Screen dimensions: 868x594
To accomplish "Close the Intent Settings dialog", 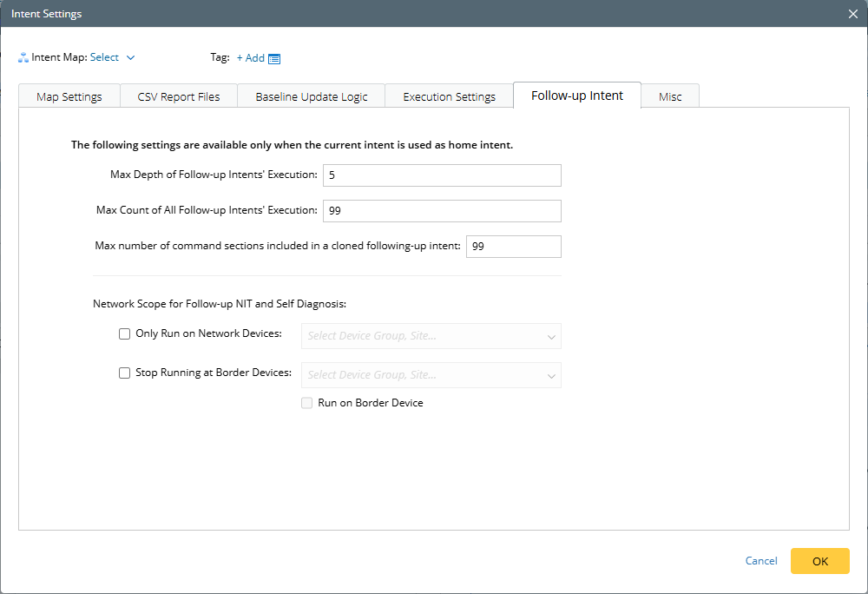I will pyautogui.click(x=853, y=13).
